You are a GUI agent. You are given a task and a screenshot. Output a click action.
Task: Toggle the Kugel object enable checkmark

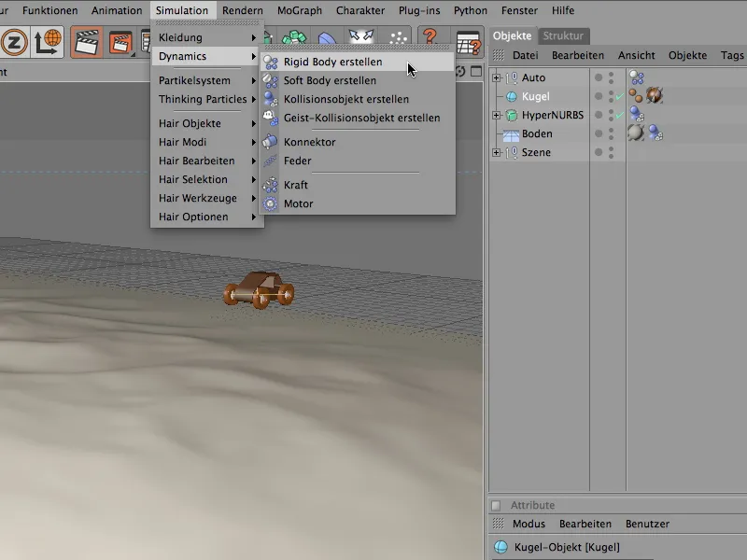(618, 96)
